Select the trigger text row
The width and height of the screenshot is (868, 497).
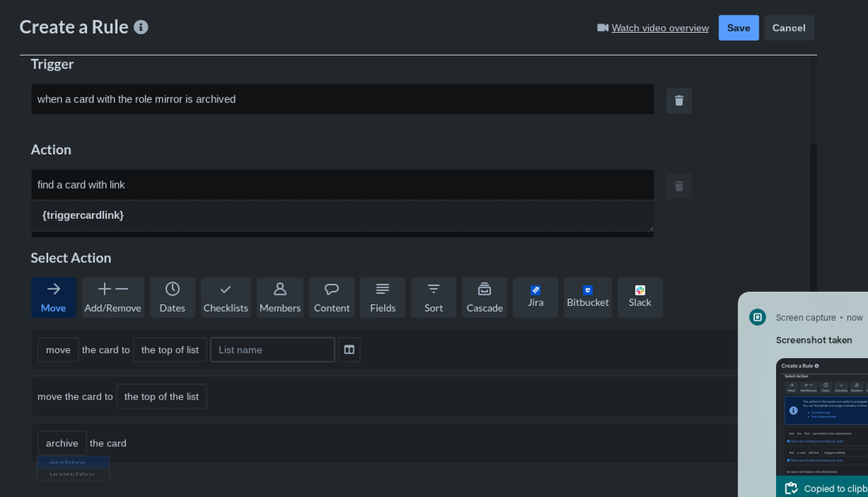342,99
